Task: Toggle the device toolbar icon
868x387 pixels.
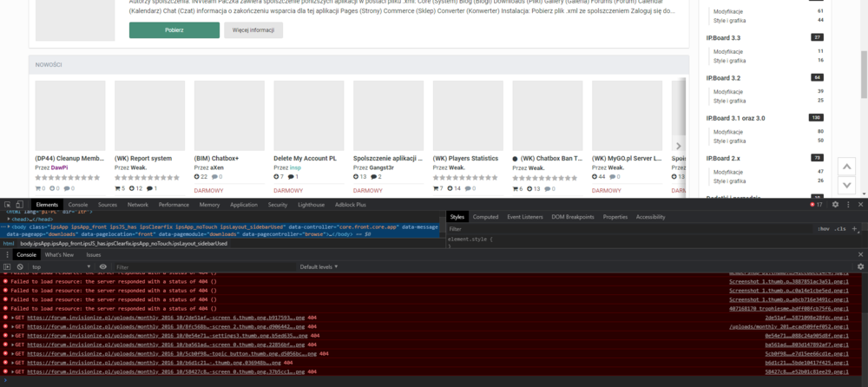Action: pos(22,204)
